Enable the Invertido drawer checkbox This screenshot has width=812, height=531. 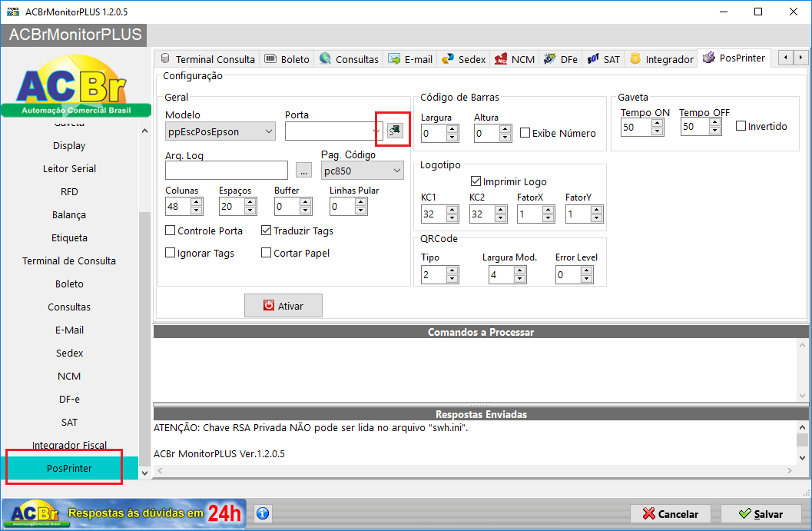pyautogui.click(x=761, y=126)
